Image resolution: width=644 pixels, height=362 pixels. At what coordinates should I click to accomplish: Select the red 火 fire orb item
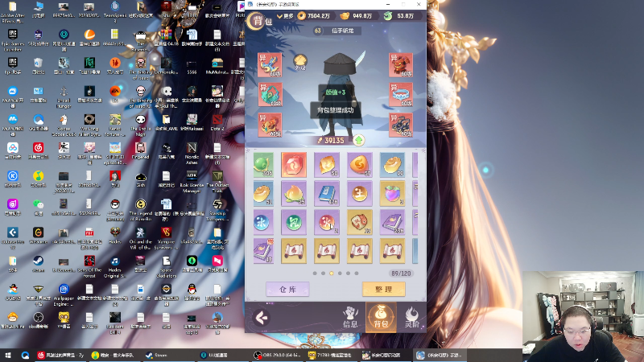click(x=327, y=222)
